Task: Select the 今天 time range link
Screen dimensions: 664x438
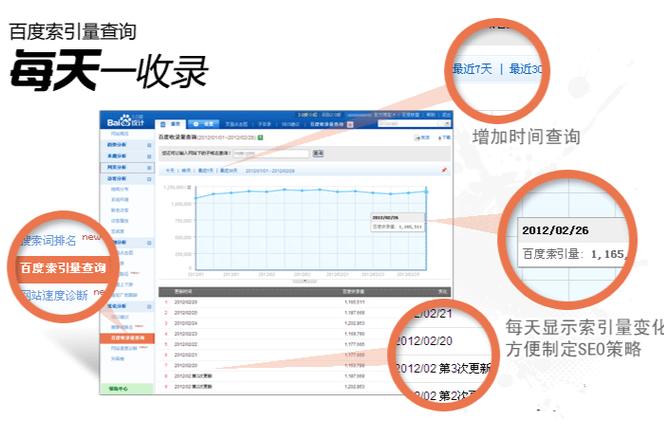Action: 170,170
